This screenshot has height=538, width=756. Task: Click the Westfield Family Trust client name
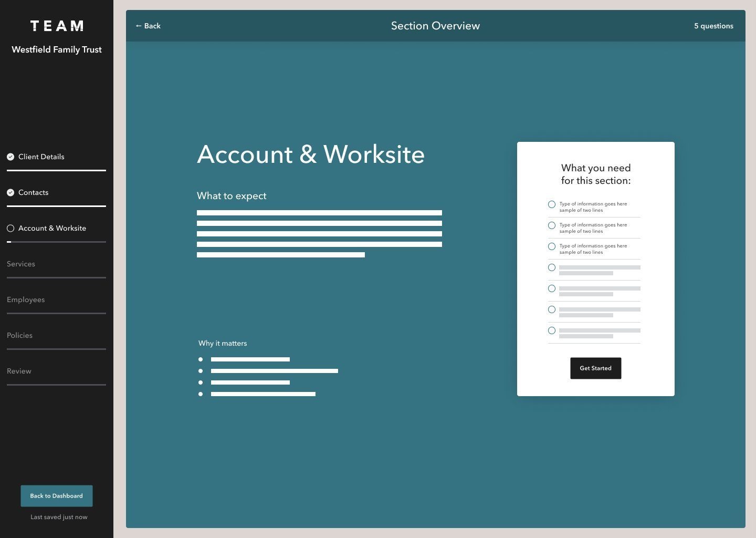tap(57, 49)
